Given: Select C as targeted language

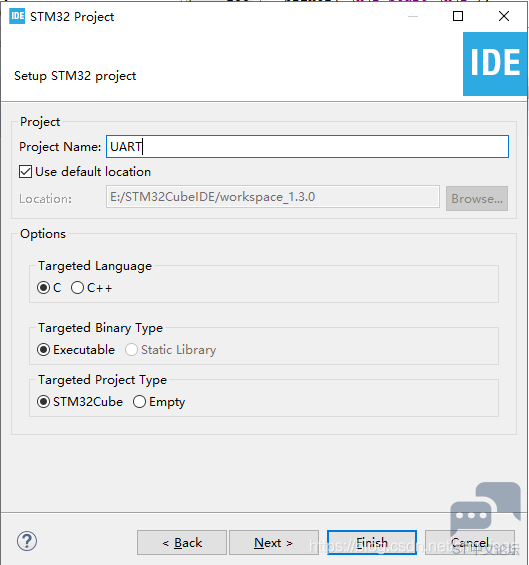Looking at the screenshot, I should click(x=44, y=288).
